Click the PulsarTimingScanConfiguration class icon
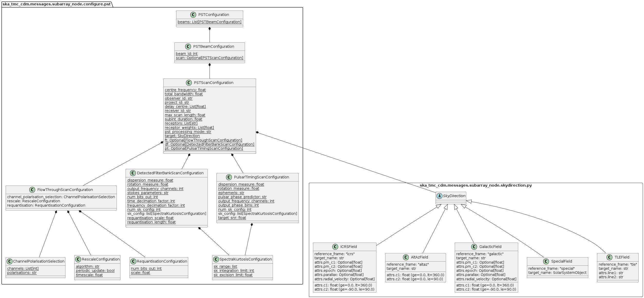644x298 pixels. click(x=229, y=177)
